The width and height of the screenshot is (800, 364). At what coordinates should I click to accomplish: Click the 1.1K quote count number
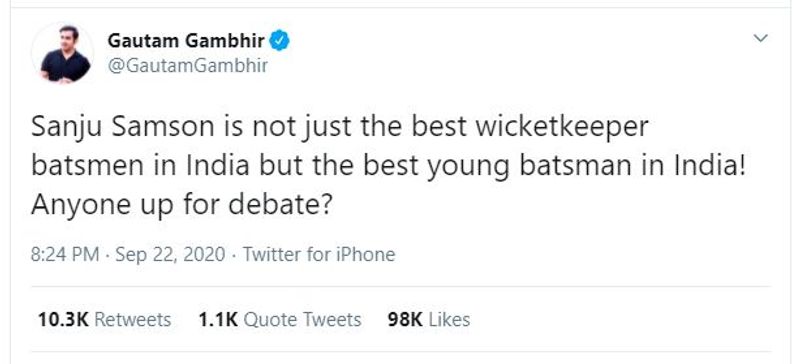point(218,320)
